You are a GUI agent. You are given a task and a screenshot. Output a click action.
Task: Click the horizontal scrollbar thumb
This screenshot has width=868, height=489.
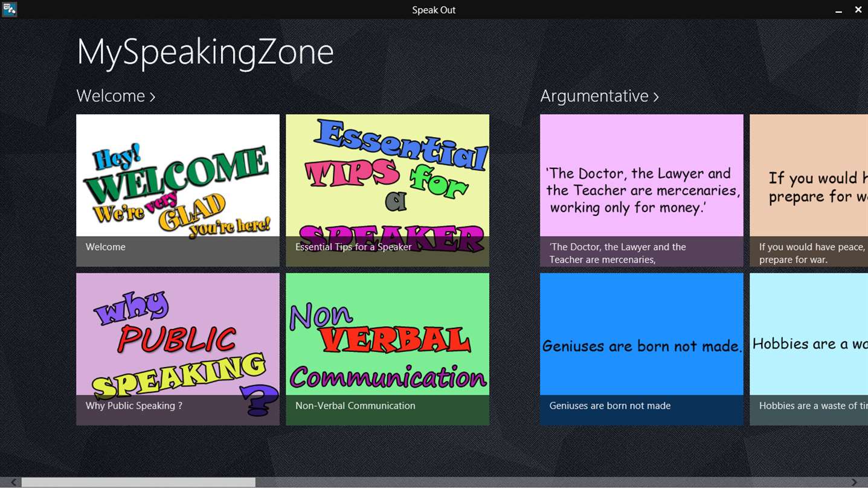(x=138, y=482)
